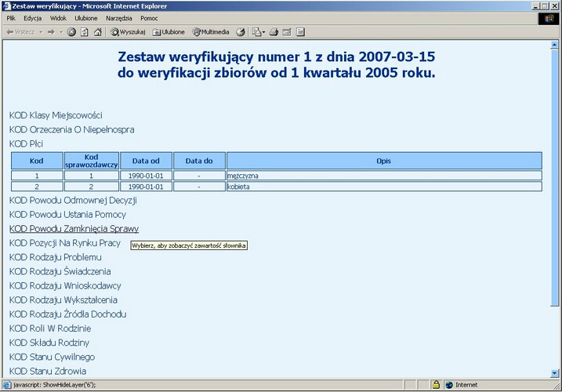Open the Plik menu

(12, 17)
